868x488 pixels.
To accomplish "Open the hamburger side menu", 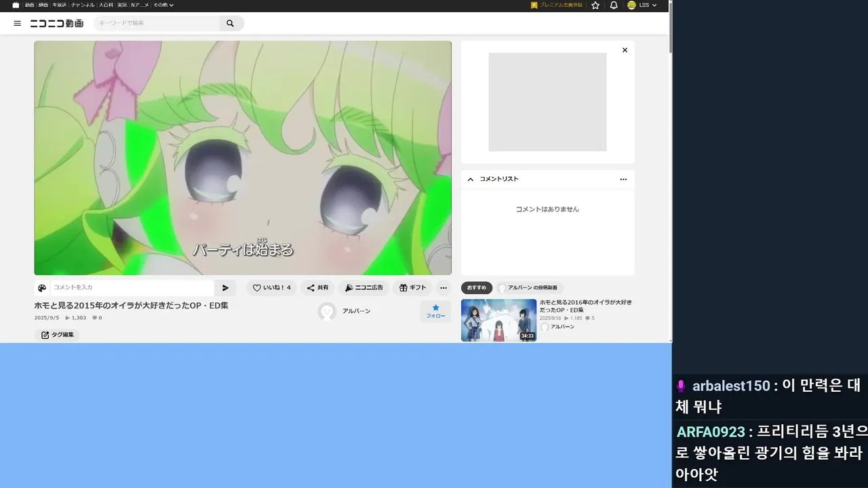I will pos(18,23).
